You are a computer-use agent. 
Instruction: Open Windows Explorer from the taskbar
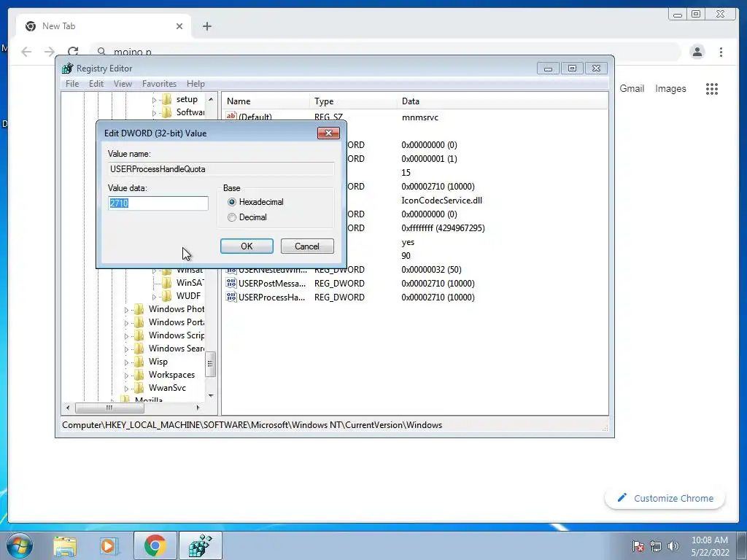65,546
